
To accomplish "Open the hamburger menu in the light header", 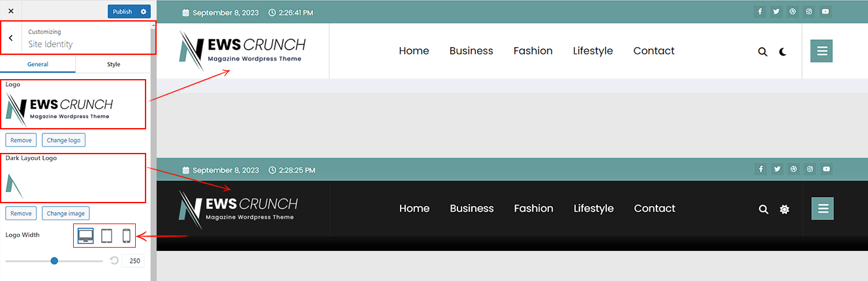I will coord(822,51).
